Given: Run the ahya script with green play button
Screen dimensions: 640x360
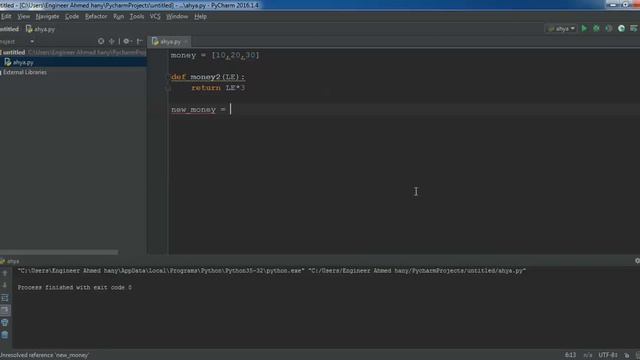Looking at the screenshot, I should click(584, 29).
